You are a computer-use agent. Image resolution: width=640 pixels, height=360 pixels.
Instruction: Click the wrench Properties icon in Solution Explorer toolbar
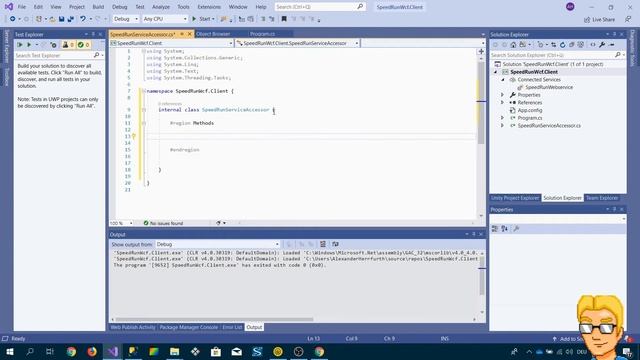[602, 44]
